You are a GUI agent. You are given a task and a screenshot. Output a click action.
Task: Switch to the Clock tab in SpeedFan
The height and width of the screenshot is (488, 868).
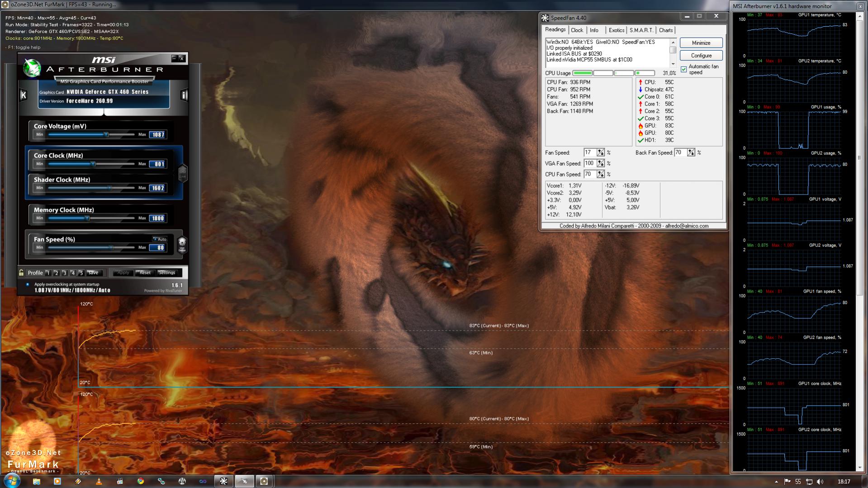pos(577,30)
